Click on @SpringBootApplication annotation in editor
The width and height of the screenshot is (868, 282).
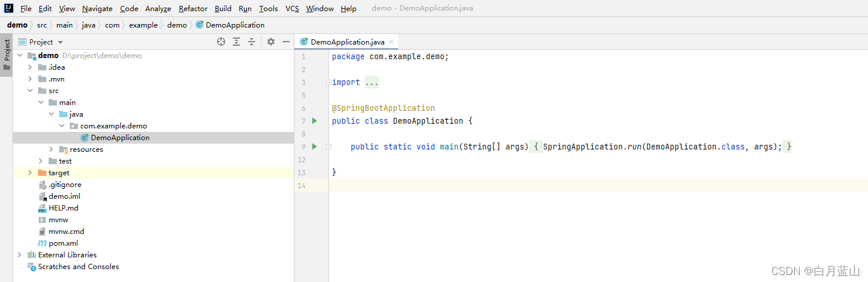point(384,108)
